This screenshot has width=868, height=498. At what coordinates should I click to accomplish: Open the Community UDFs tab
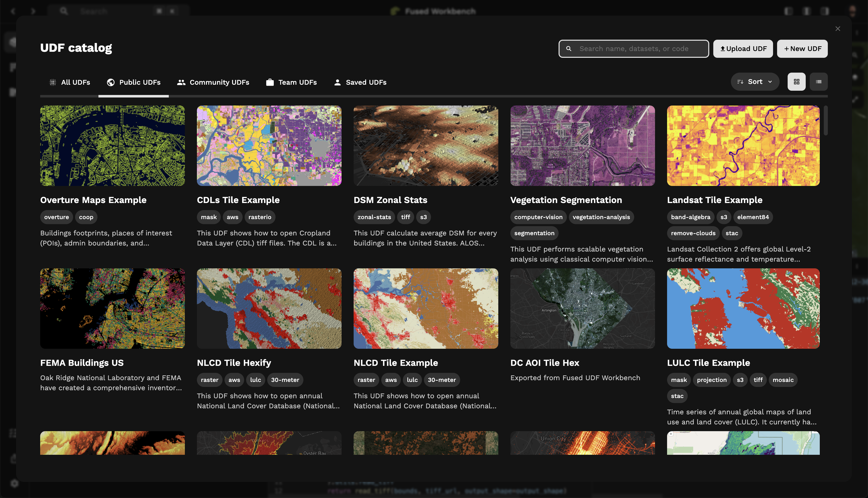[213, 82]
